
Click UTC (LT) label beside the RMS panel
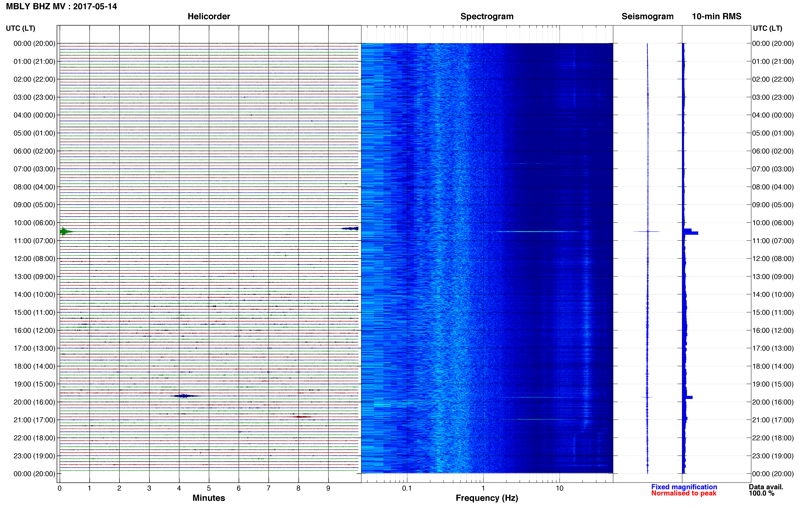767,28
